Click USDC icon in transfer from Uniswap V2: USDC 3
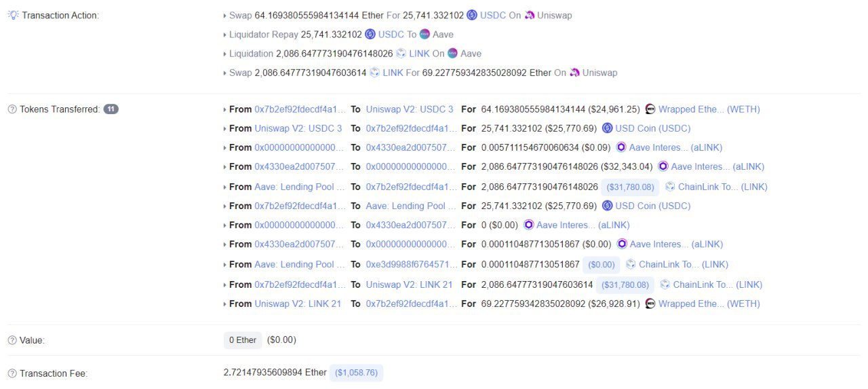868x389 pixels. 608,128
